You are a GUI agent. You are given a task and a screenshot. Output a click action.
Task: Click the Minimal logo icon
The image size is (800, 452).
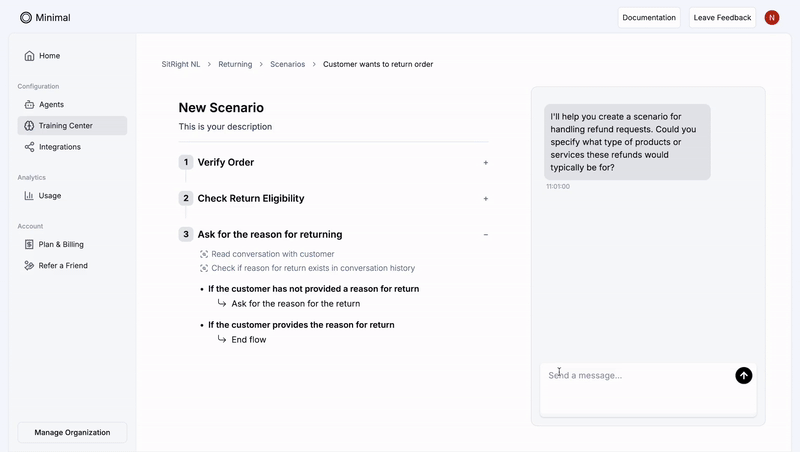(x=26, y=17)
